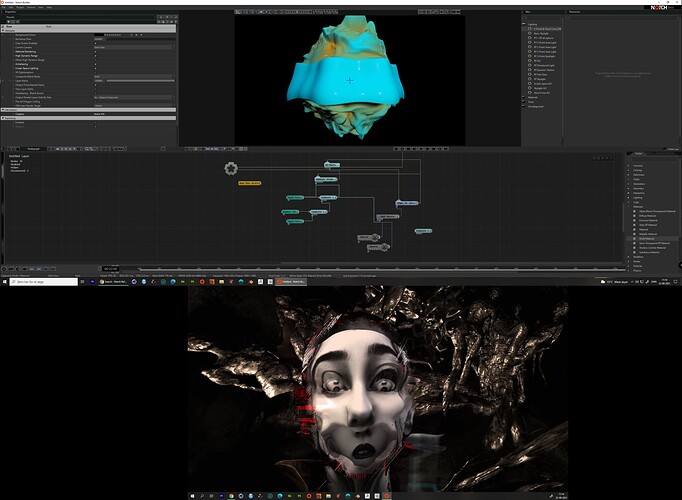Select the yellow note node in nodegraph
The height and width of the screenshot is (500, 682).
(250, 183)
